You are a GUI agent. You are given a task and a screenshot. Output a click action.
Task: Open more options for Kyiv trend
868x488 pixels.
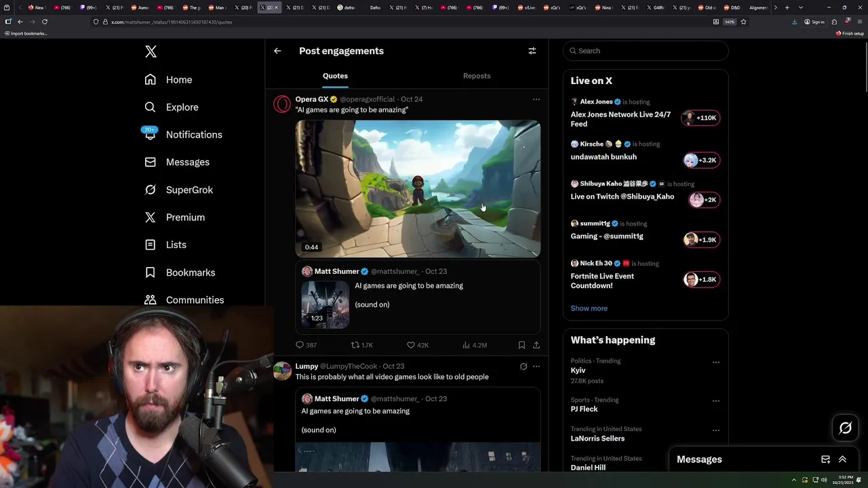[715, 362]
